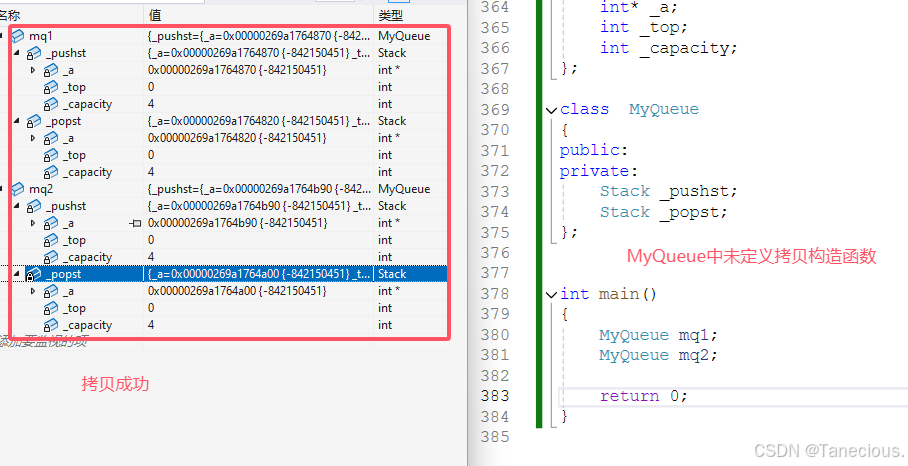Fold the class MyQueue code block
The image size is (908, 466).
pyautogui.click(x=551, y=110)
